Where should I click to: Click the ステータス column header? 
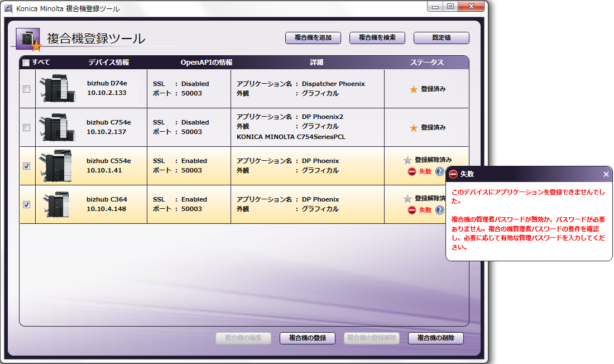tap(427, 63)
